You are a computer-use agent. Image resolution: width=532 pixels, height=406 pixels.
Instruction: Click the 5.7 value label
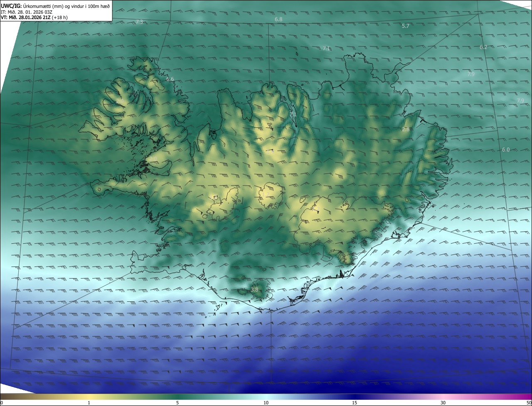[x=406, y=26]
